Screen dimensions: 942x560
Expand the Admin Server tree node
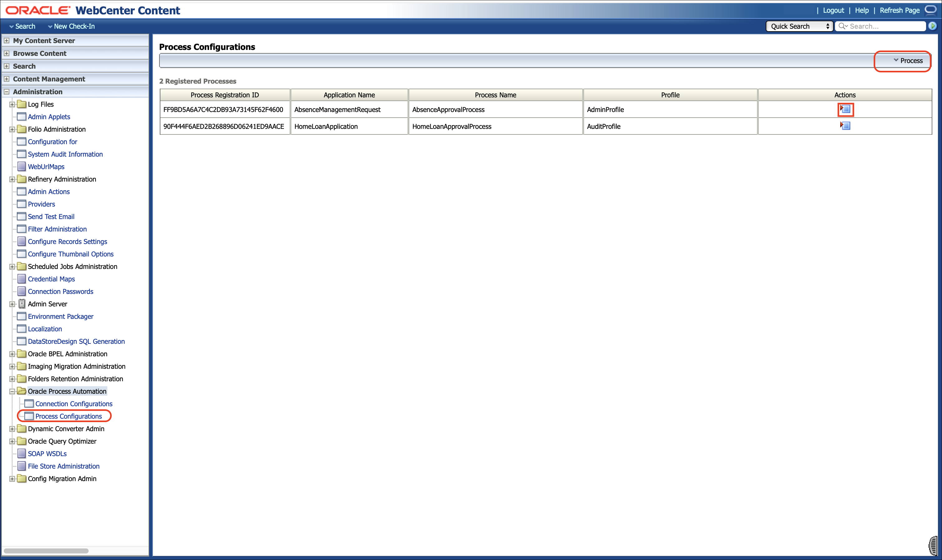[x=12, y=304]
